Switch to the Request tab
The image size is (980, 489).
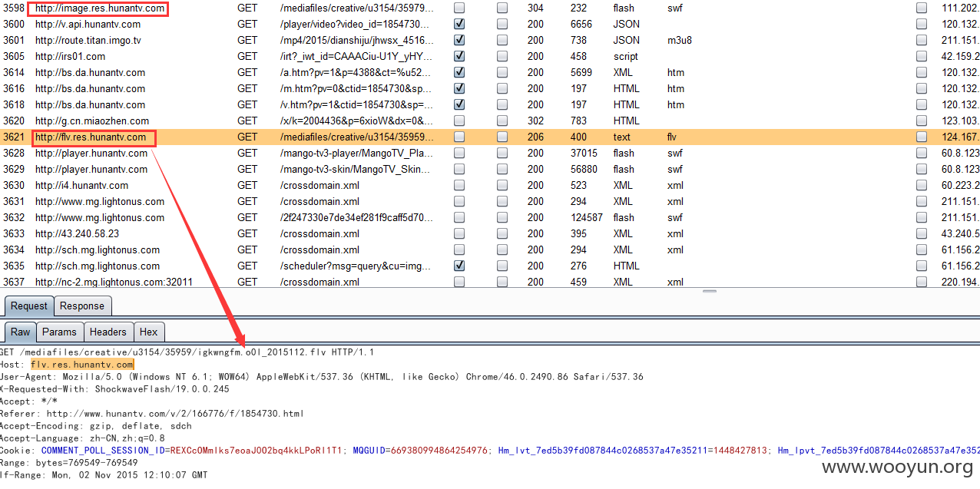pos(29,306)
